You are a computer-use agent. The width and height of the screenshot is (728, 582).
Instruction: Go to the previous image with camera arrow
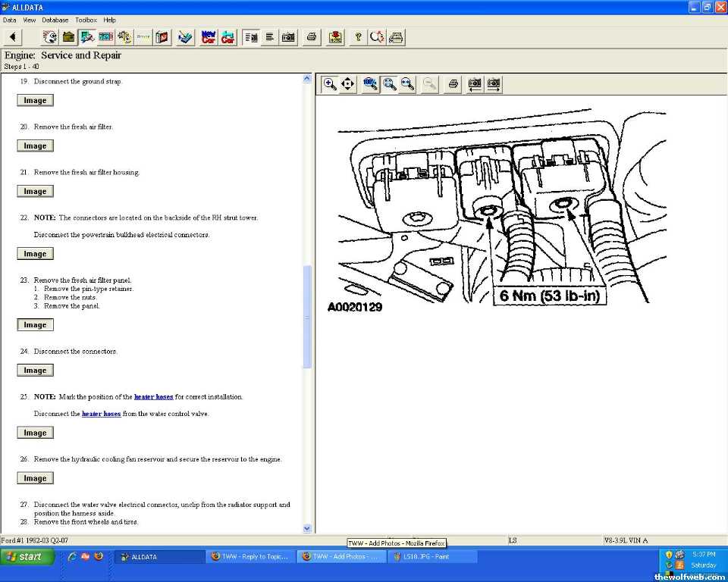tap(475, 84)
